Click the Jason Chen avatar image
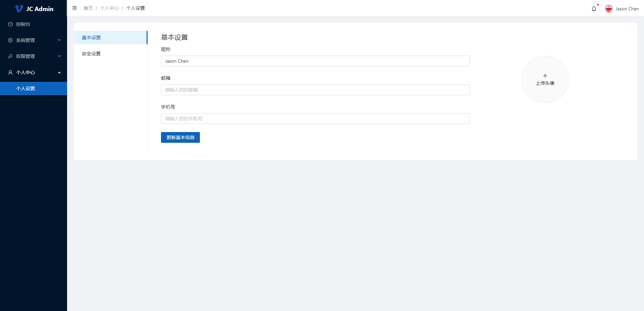 (x=609, y=9)
